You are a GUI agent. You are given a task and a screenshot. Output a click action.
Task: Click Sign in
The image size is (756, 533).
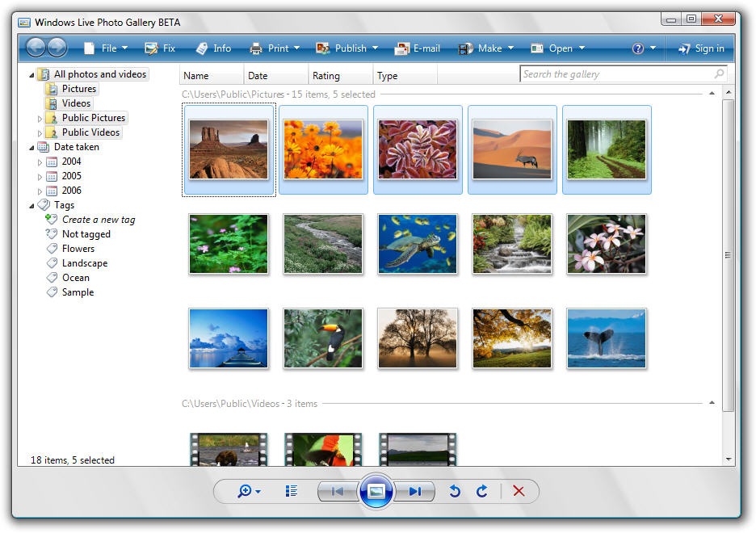[x=701, y=48]
